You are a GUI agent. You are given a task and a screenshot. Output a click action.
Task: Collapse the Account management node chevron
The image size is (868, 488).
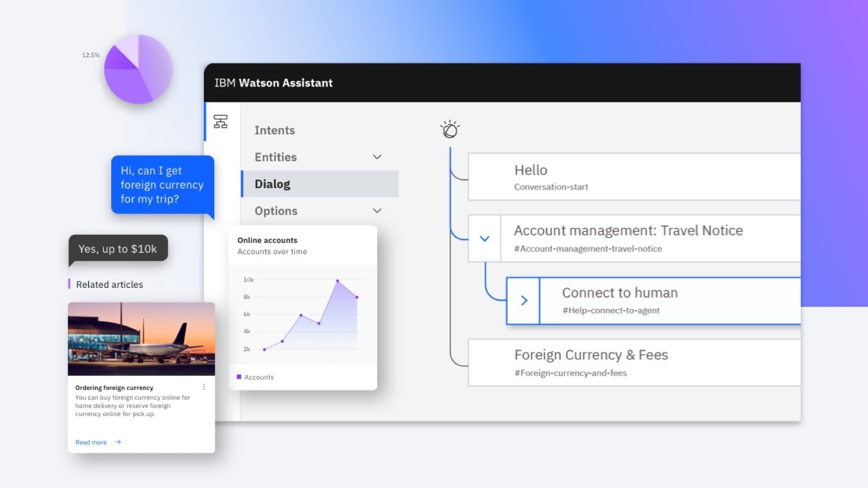pyautogui.click(x=485, y=239)
